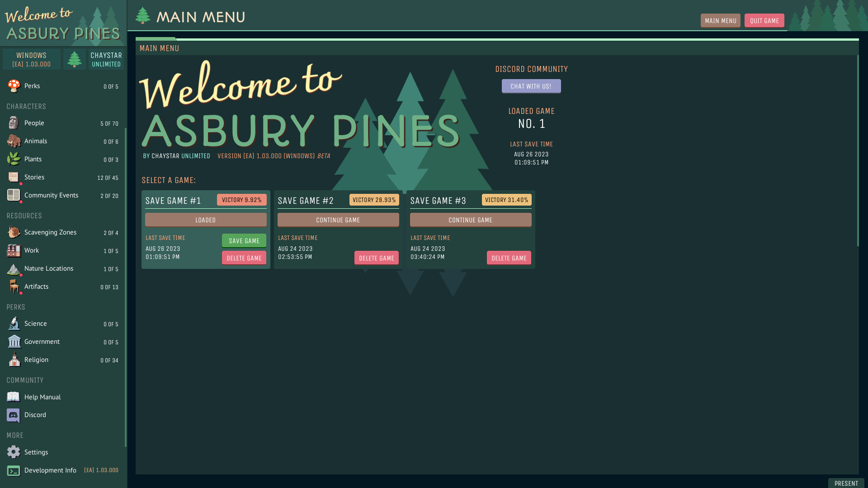868x488 pixels.
Task: Click the mushroom Perks icon
Action: 14,86
